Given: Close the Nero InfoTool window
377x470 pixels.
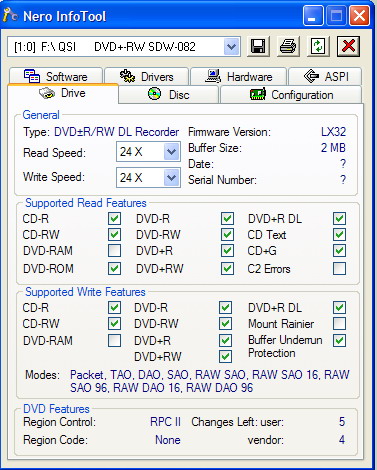Looking at the screenshot, I should (359, 15).
